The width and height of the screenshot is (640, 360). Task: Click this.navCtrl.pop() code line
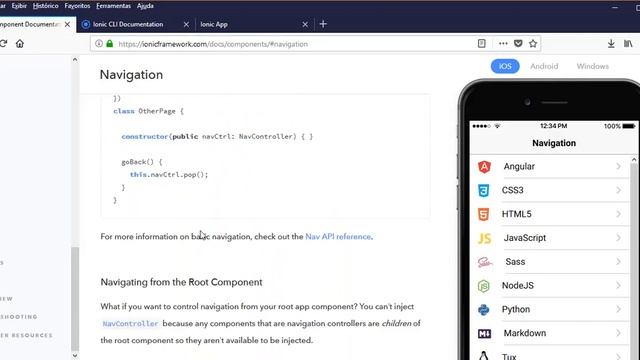pyautogui.click(x=169, y=175)
